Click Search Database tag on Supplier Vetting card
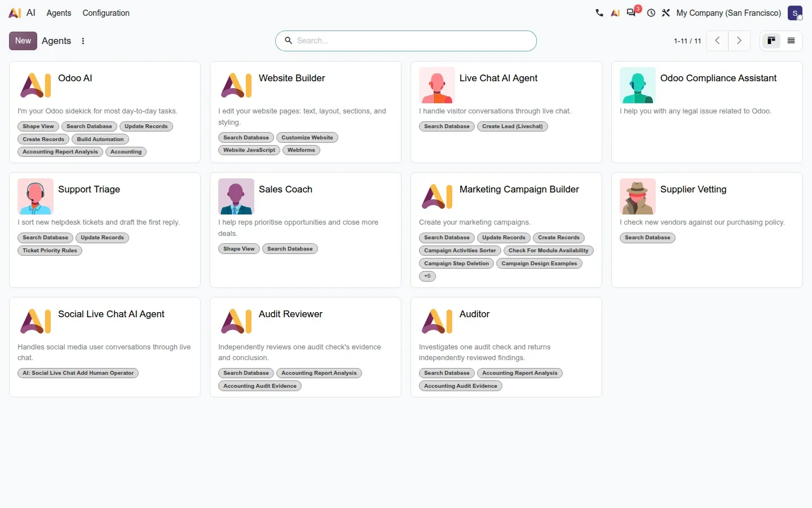This screenshot has height=508, width=812. pyautogui.click(x=647, y=238)
